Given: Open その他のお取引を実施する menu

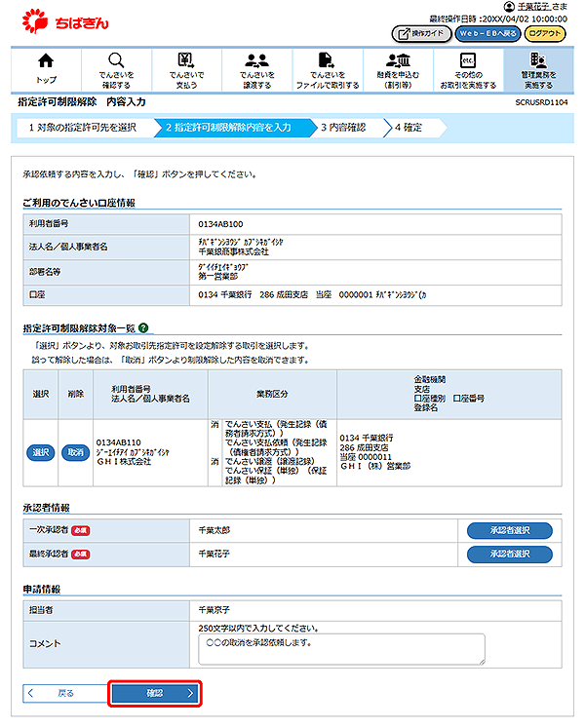Looking at the screenshot, I should tap(468, 69).
